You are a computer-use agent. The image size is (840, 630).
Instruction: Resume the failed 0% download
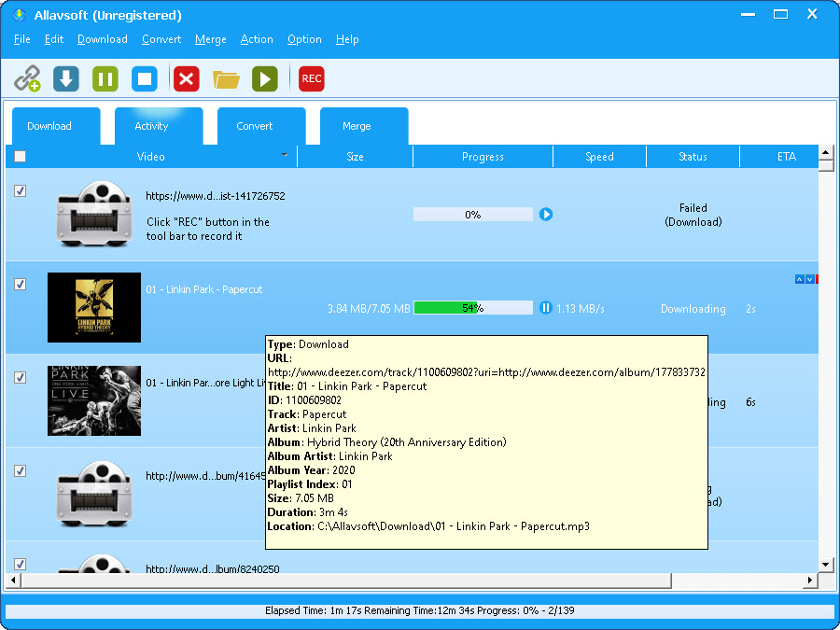click(545, 215)
